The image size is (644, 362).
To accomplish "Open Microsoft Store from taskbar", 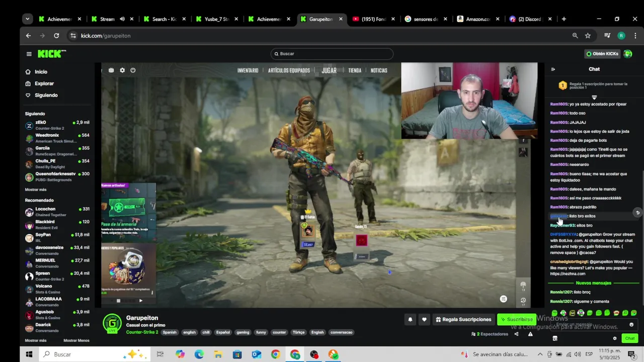I will [237, 354].
